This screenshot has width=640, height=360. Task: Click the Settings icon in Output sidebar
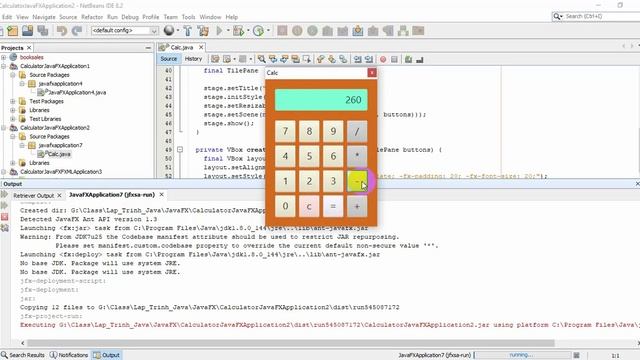pos(4,228)
